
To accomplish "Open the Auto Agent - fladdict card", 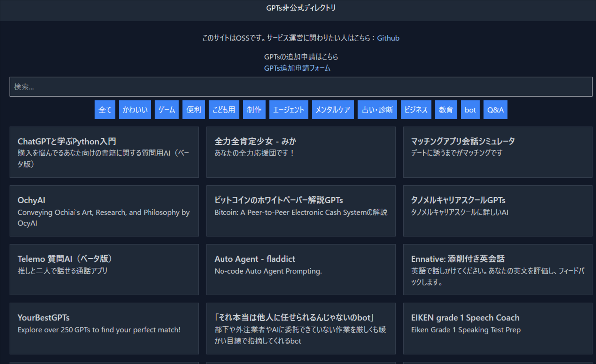I will point(301,270).
